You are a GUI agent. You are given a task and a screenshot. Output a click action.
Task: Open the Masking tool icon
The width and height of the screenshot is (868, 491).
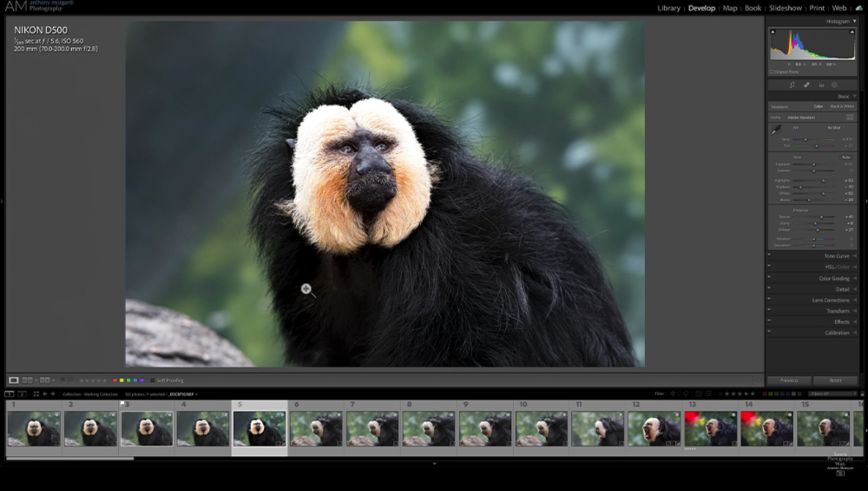click(835, 85)
